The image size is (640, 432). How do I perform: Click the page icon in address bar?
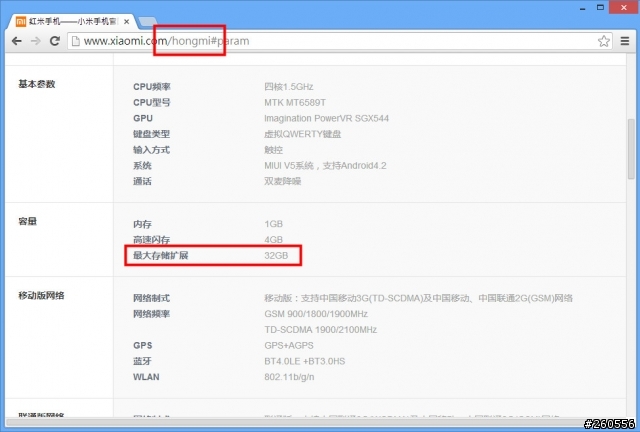76,41
